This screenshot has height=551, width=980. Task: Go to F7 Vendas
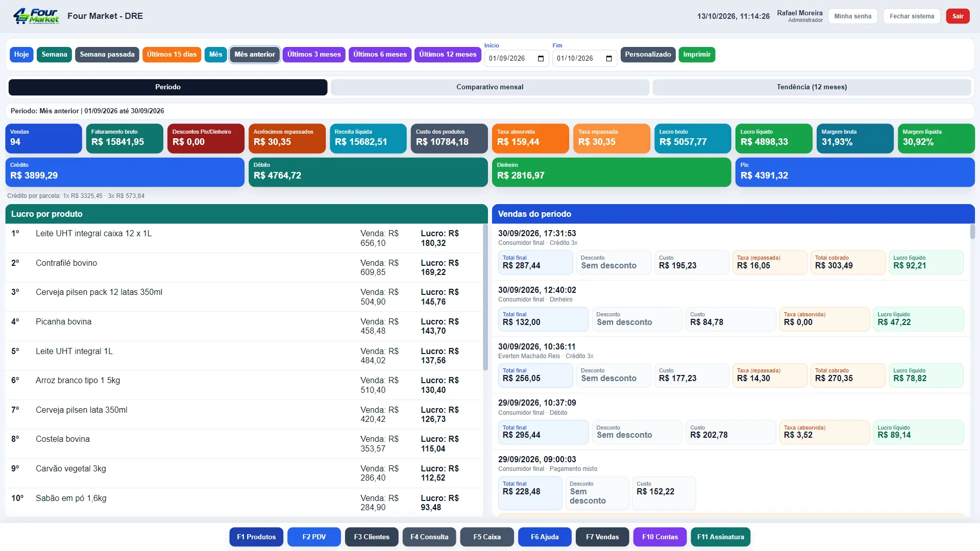(602, 537)
